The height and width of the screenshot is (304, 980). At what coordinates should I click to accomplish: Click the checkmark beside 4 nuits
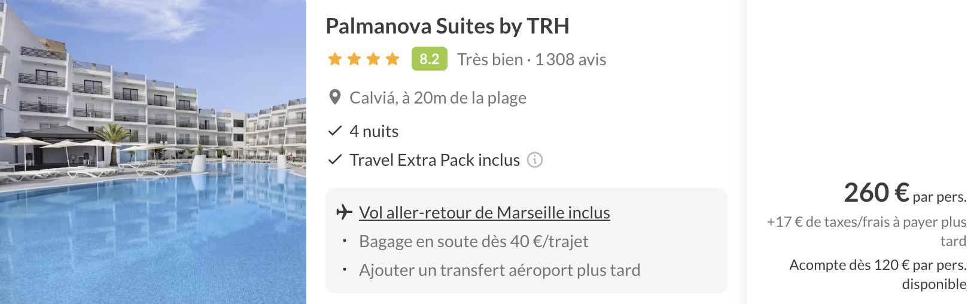(x=335, y=130)
